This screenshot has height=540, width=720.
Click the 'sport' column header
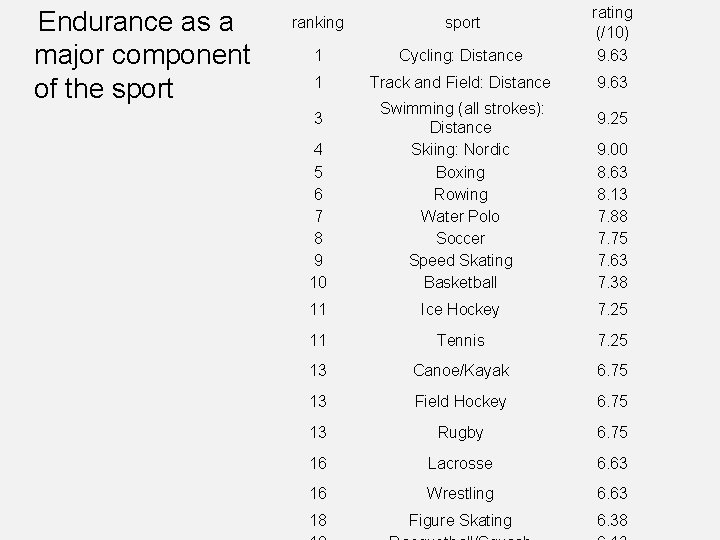point(462,22)
